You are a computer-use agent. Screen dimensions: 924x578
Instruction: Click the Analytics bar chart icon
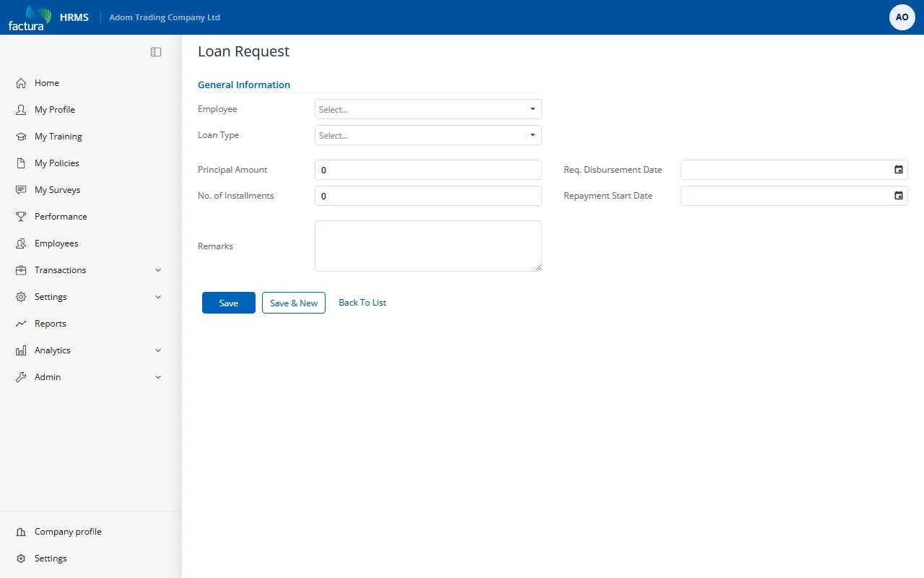21,350
